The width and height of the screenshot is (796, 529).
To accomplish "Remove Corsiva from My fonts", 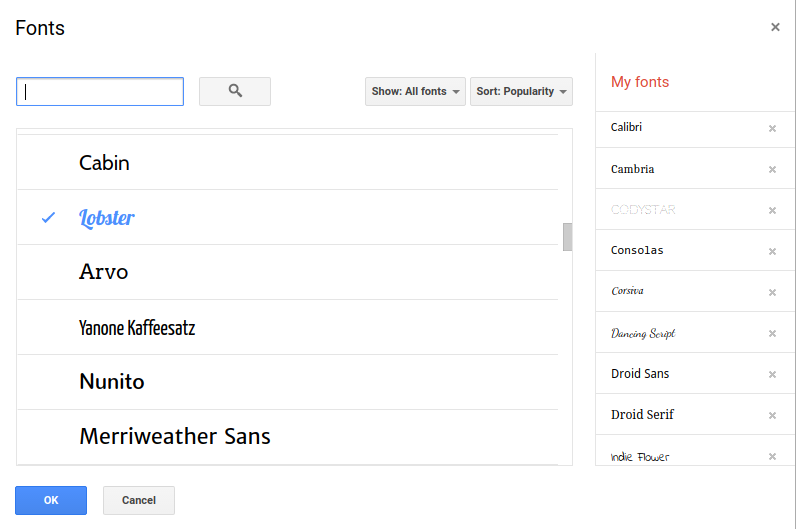I will (772, 292).
